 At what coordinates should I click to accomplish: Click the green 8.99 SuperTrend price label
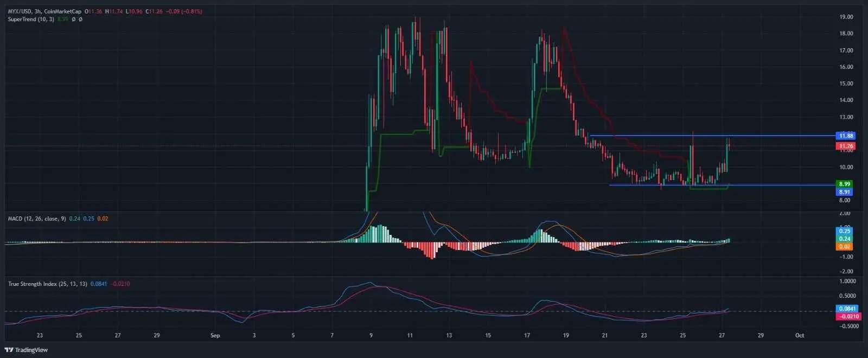click(x=844, y=184)
